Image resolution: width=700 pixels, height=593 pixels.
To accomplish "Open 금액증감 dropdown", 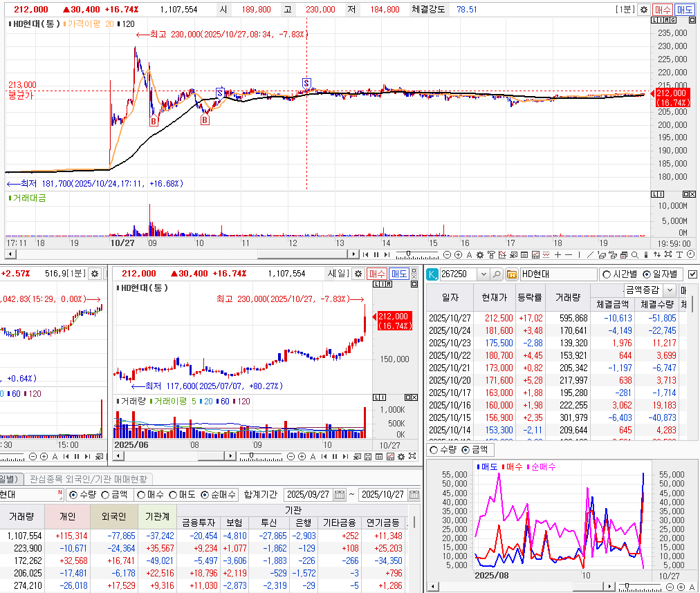I will [670, 290].
